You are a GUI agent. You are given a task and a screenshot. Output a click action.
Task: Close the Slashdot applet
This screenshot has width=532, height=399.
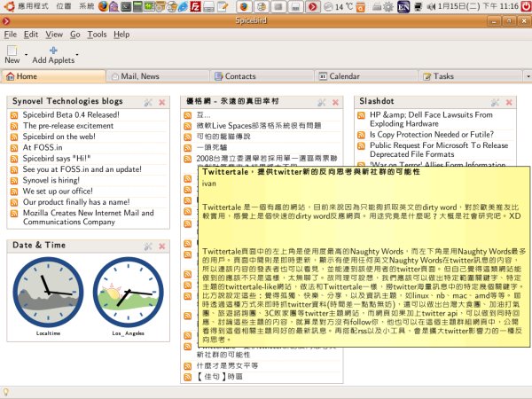pos(509,102)
